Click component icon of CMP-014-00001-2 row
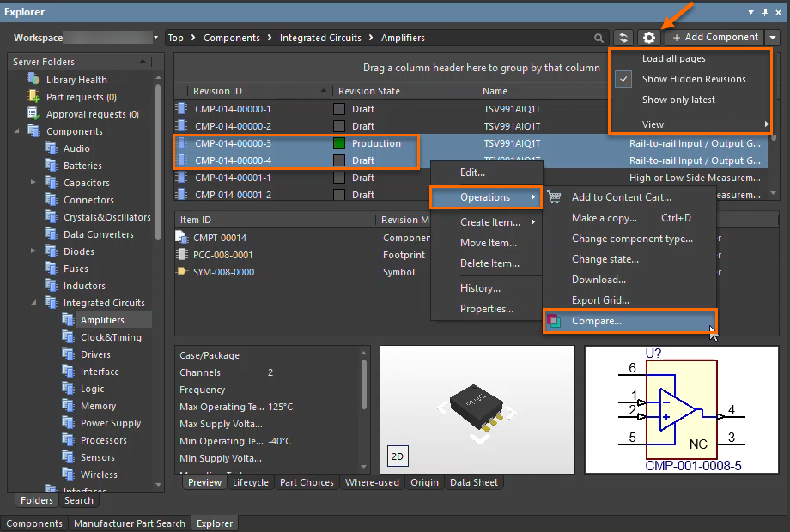This screenshot has width=790, height=532. click(x=181, y=194)
